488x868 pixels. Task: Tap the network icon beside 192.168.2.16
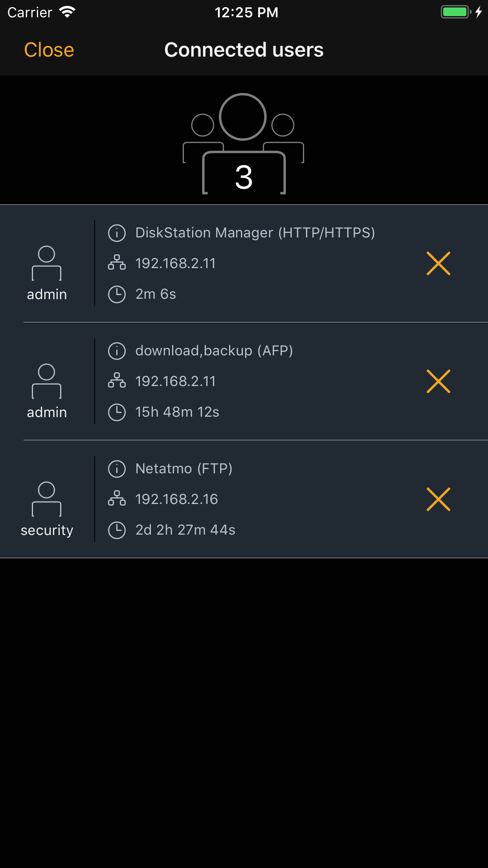pyautogui.click(x=117, y=498)
